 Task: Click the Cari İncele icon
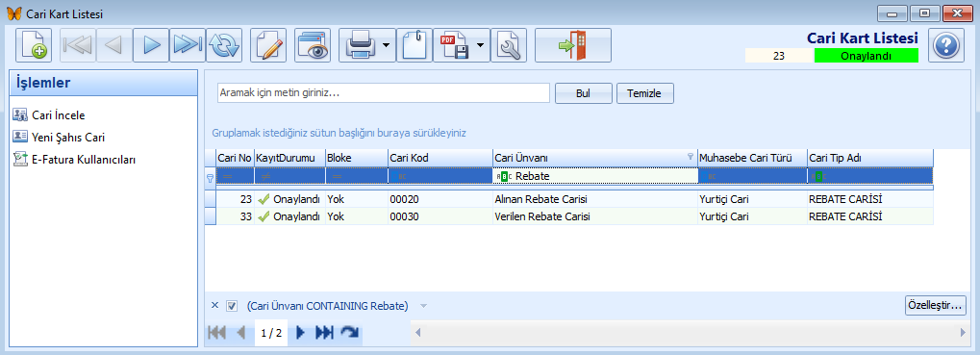pyautogui.click(x=20, y=115)
